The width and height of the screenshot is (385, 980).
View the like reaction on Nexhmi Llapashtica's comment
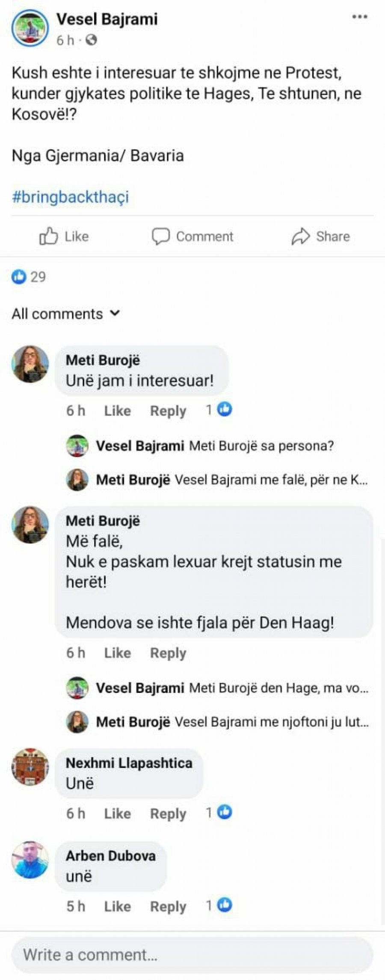pos(219,812)
